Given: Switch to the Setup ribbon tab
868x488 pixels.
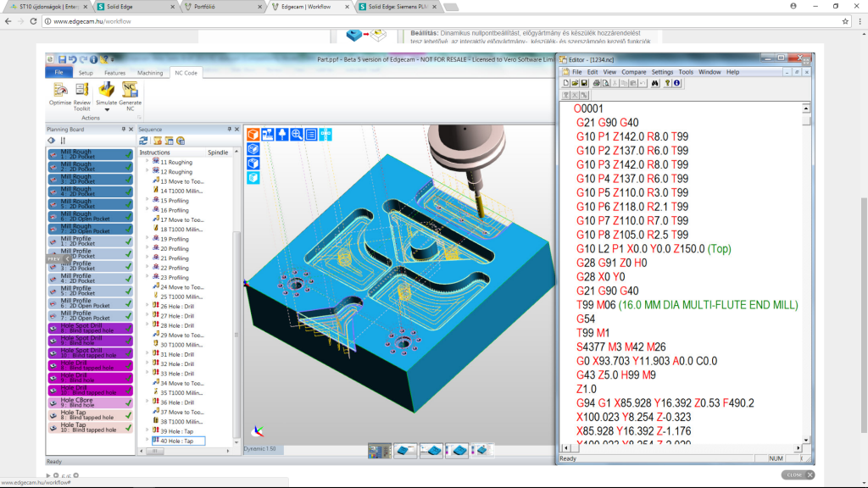Looking at the screenshot, I should 86,73.
